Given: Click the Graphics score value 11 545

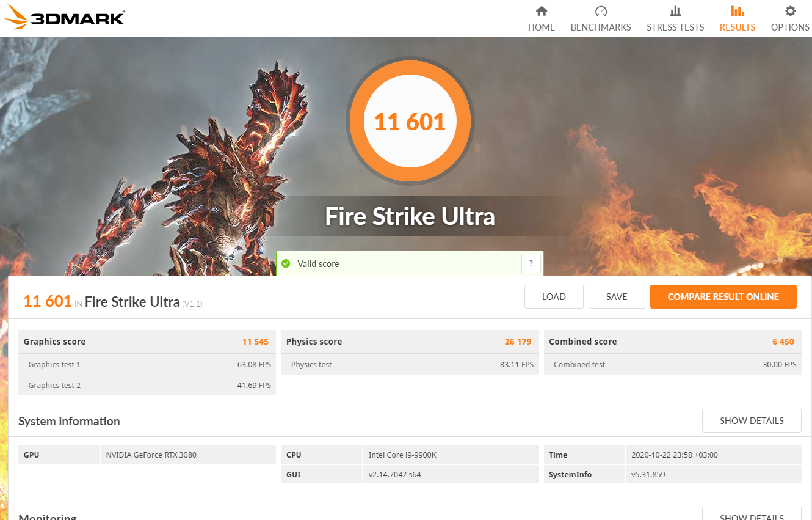Looking at the screenshot, I should tap(255, 342).
